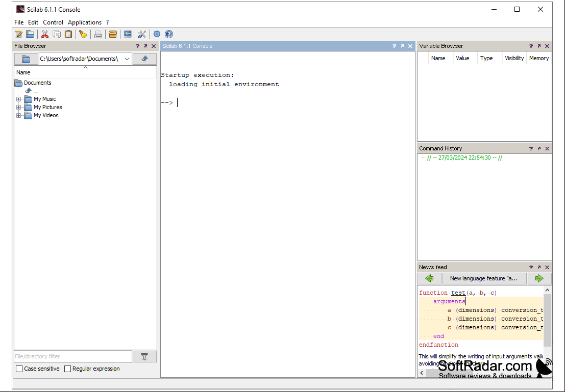
Task: Enable the Case sensitive checkbox
Action: click(19, 369)
